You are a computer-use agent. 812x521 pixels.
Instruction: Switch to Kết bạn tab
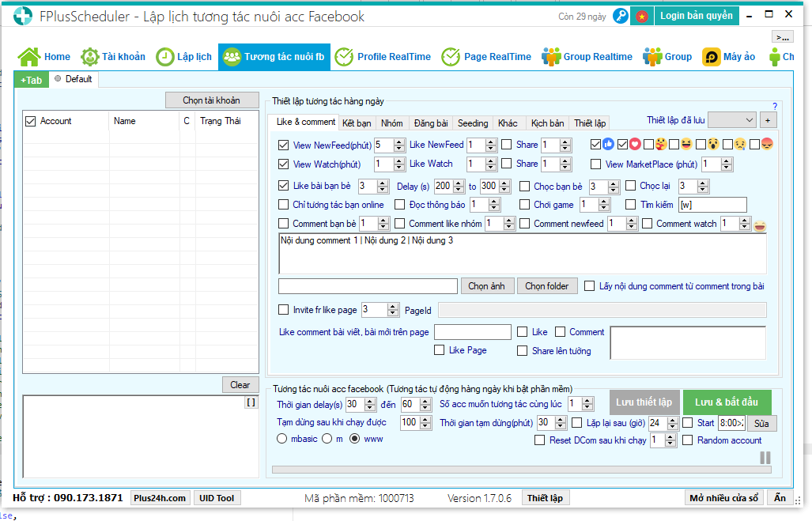click(x=357, y=123)
